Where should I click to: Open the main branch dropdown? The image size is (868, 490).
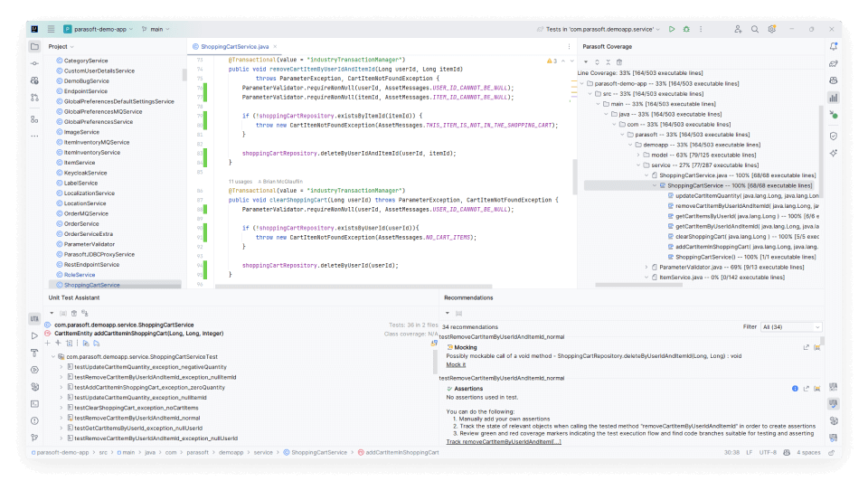click(x=156, y=29)
